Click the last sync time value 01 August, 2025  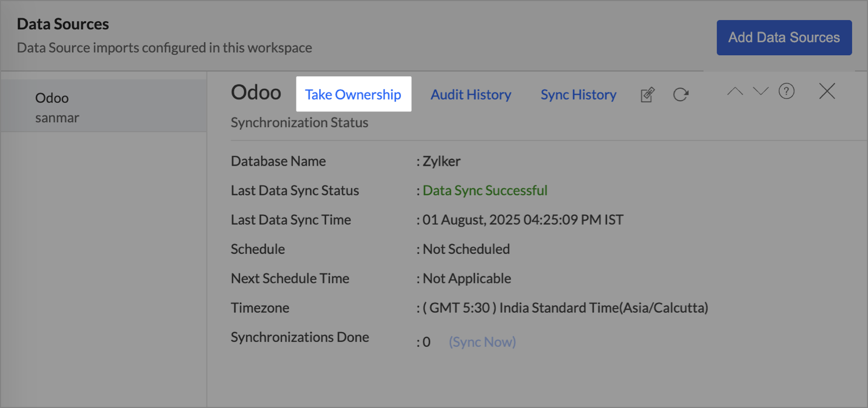tap(523, 220)
